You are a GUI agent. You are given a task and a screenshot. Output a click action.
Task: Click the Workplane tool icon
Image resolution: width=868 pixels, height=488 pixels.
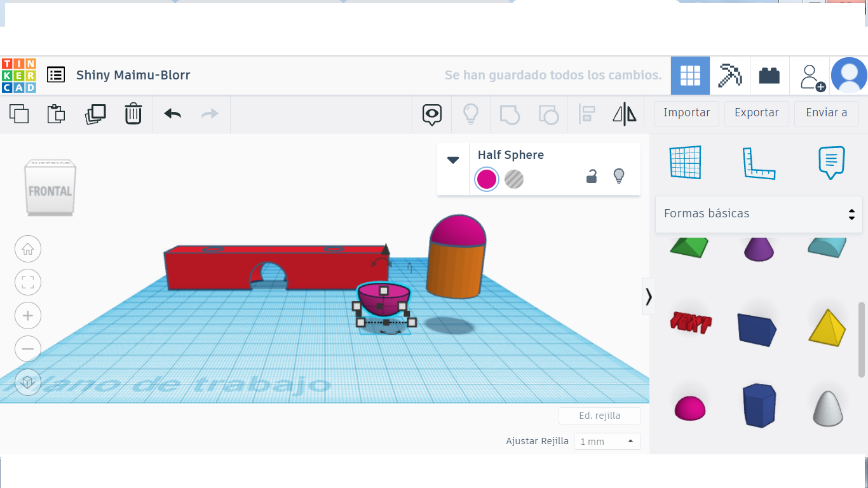tap(686, 163)
